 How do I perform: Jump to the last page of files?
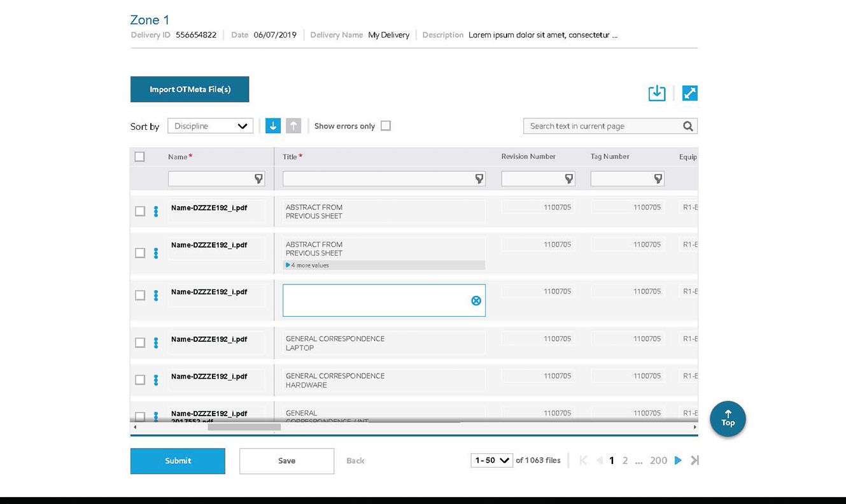click(x=693, y=460)
